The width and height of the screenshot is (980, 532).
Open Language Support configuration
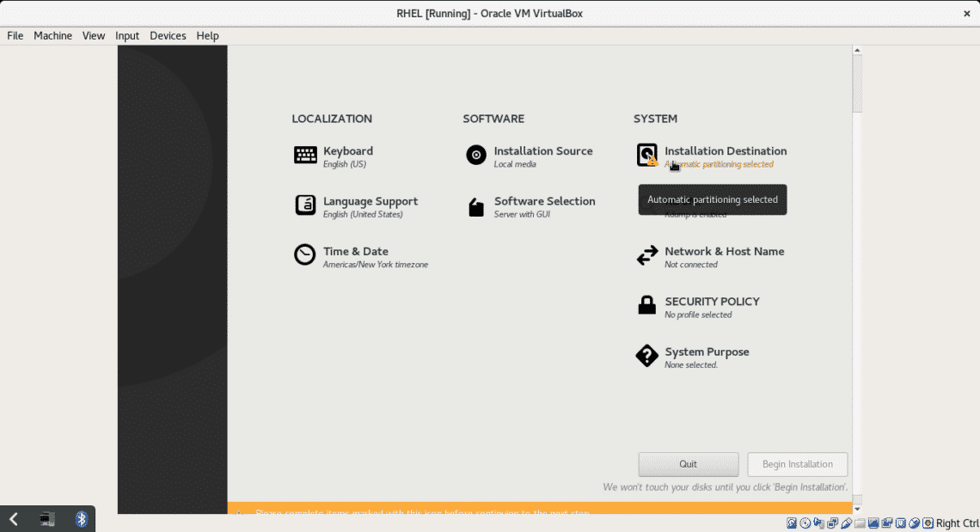356,206
